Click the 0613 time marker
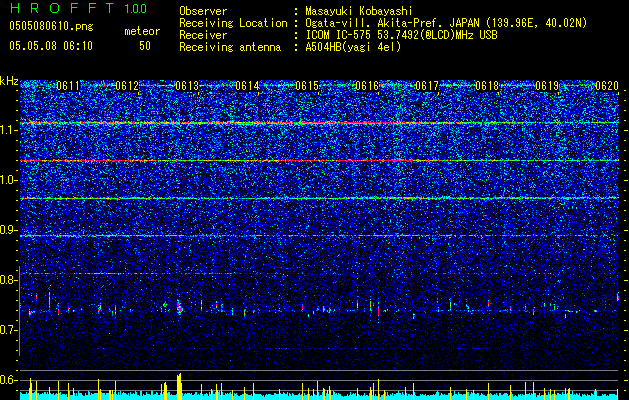 tap(187, 86)
